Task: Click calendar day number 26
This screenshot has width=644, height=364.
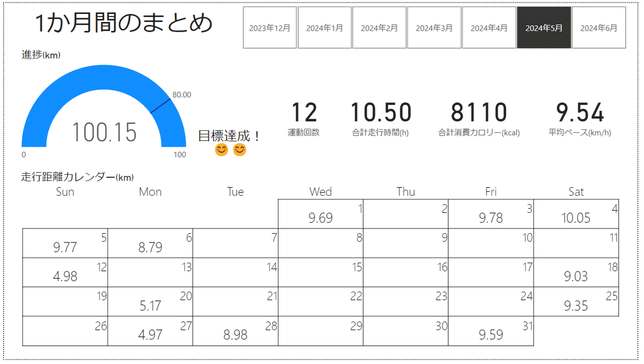Action: point(101,325)
